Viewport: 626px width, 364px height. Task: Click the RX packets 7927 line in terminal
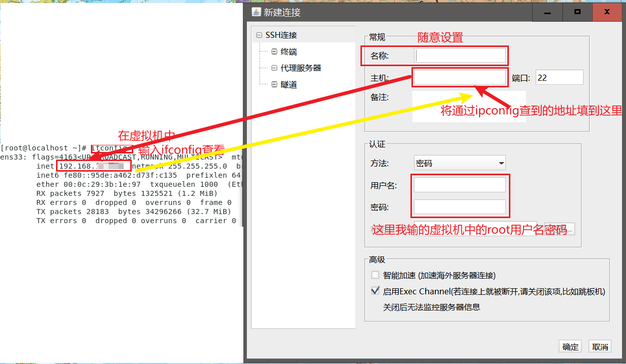(x=127, y=193)
